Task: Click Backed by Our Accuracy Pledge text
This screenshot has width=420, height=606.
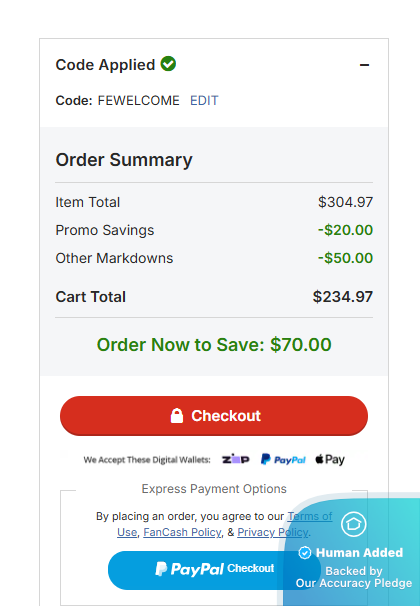Action: 354,577
